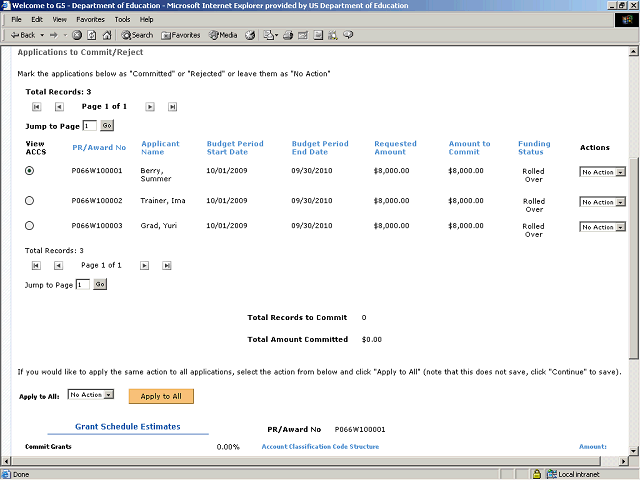The height and width of the screenshot is (480, 640).
Task: Go to first page in bottom pager
Action: [36, 266]
